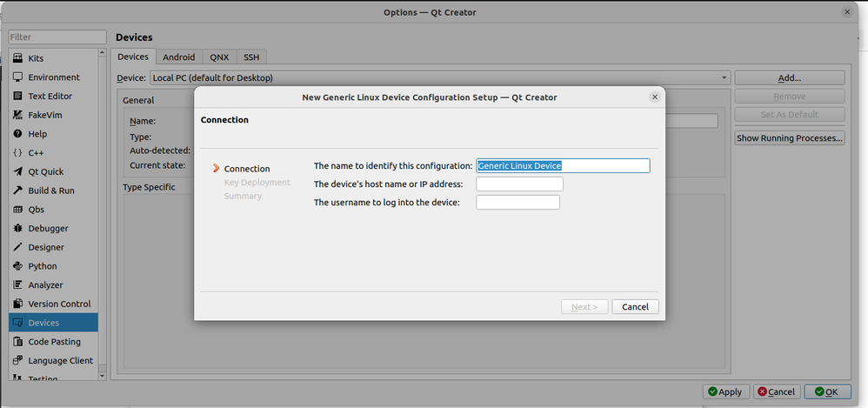The height and width of the screenshot is (408, 868).
Task: Click the Debugger bug icon
Action: pyautogui.click(x=17, y=228)
